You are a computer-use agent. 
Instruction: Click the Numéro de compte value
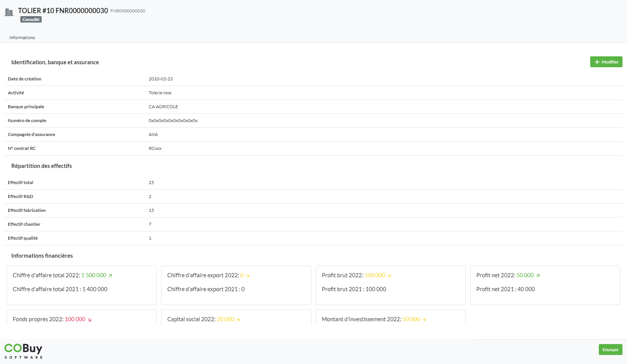tap(173, 121)
